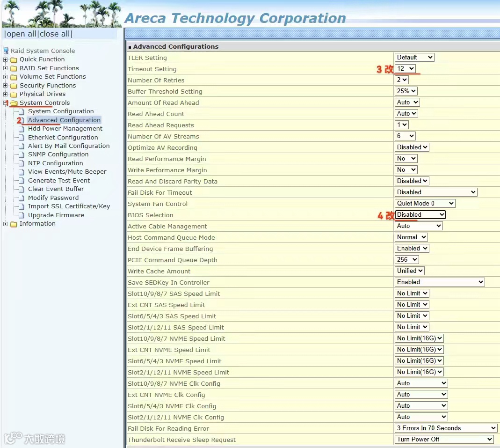Open Ext CNT SAS Speed Limit dropdown

coord(412,304)
